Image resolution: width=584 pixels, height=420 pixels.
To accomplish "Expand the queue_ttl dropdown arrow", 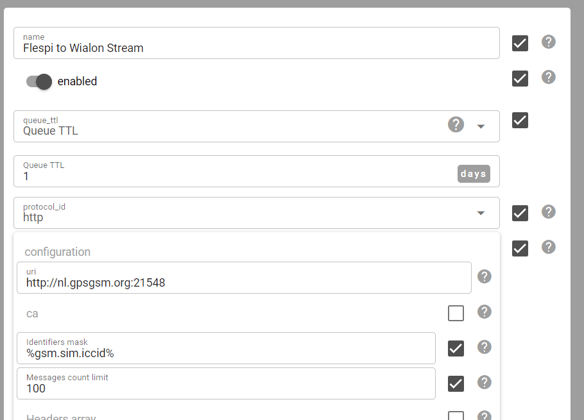I will pyautogui.click(x=481, y=127).
